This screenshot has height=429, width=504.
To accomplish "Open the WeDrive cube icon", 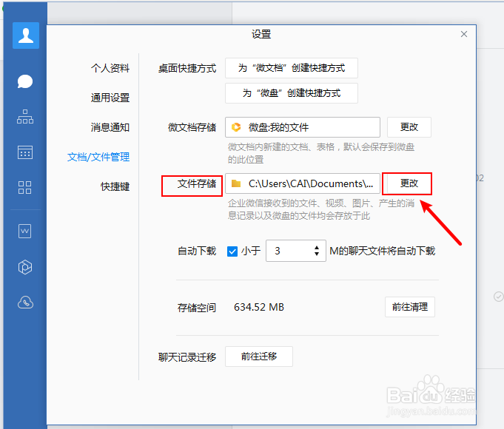I will click(25, 267).
